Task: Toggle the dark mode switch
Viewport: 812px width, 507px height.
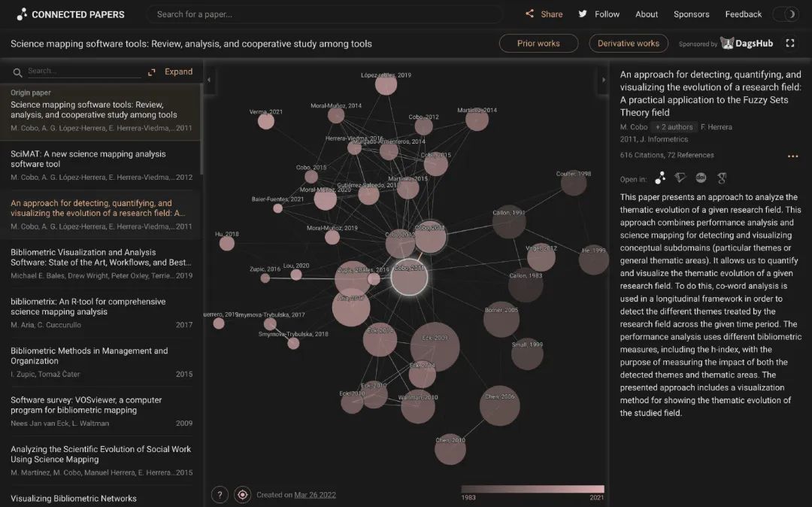Action: pos(785,14)
